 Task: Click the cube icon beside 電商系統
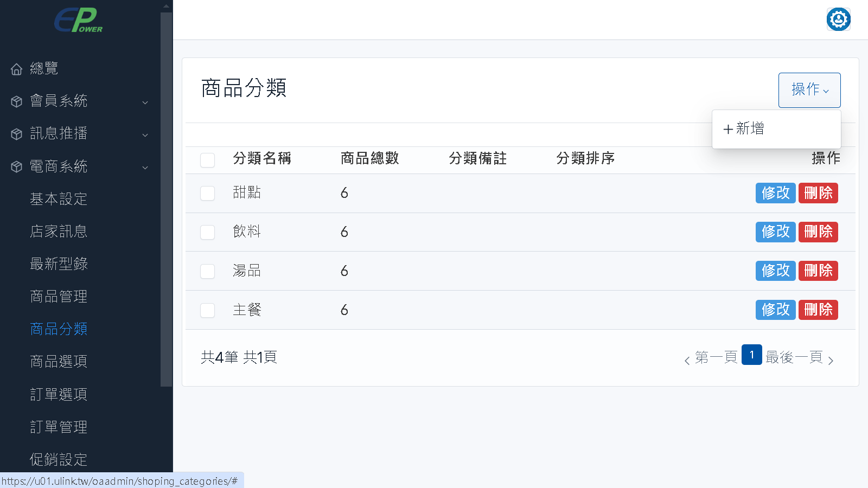pyautogui.click(x=16, y=166)
